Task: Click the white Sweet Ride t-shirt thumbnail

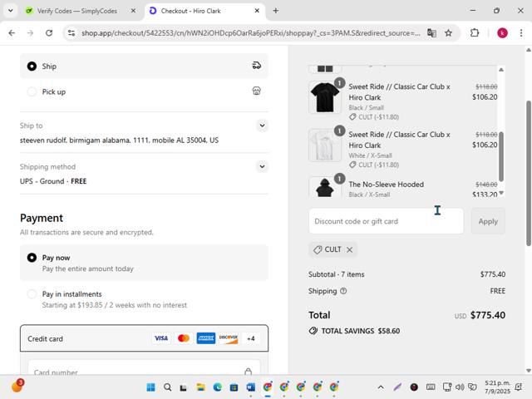Action: coord(325,145)
